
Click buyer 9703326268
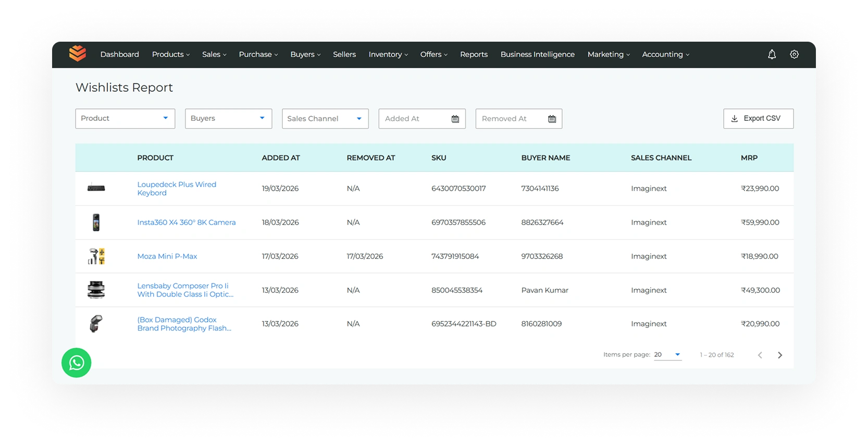542,256
